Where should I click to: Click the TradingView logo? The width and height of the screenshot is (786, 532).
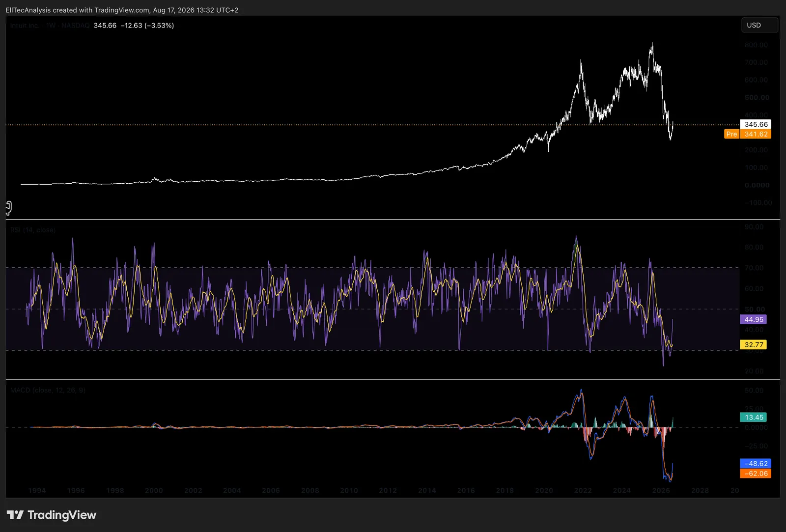pos(52,515)
